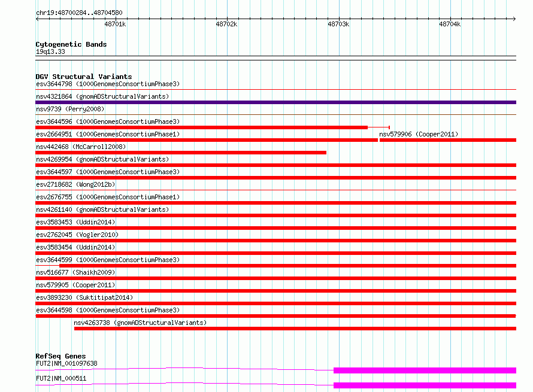Open variant nsv4321864 gnomAD label
Image resolution: width=533 pixels, height=392 pixels.
tap(102, 96)
